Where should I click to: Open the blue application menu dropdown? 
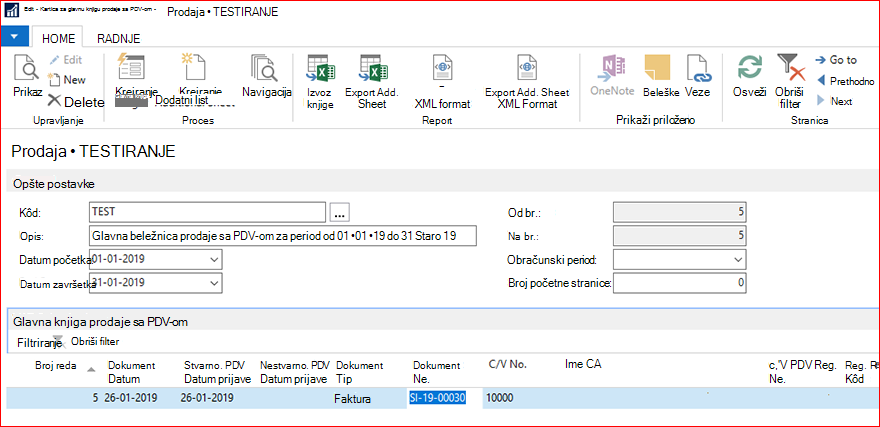pyautogui.click(x=15, y=36)
